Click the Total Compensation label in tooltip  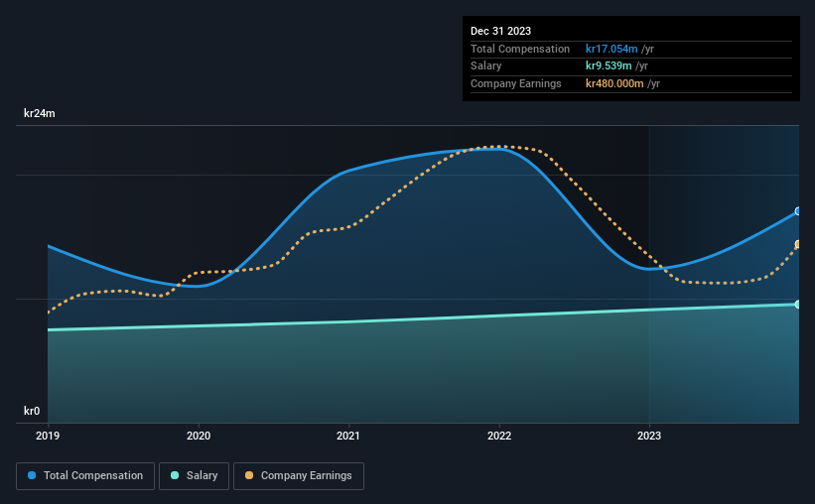pyautogui.click(x=520, y=49)
